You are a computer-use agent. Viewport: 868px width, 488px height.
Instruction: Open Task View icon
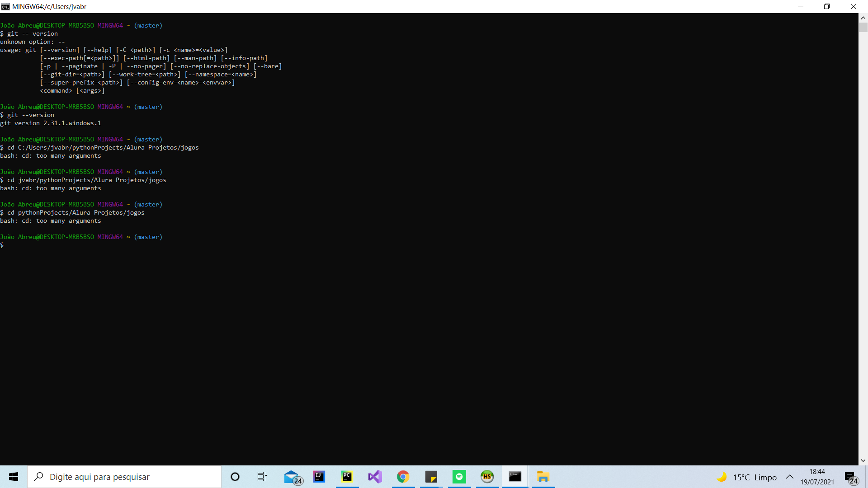click(x=262, y=477)
